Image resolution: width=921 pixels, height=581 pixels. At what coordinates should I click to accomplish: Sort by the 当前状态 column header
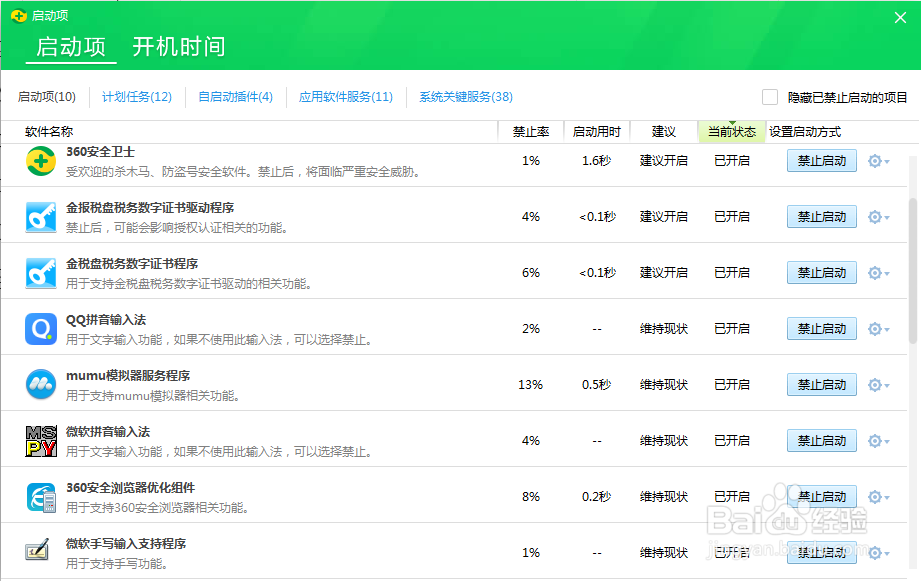pyautogui.click(x=732, y=132)
